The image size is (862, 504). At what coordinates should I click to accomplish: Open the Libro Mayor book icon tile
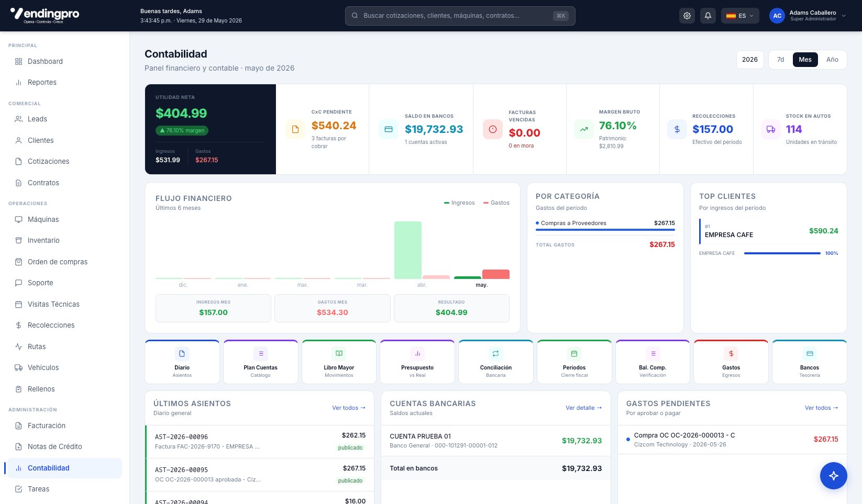[x=339, y=362]
